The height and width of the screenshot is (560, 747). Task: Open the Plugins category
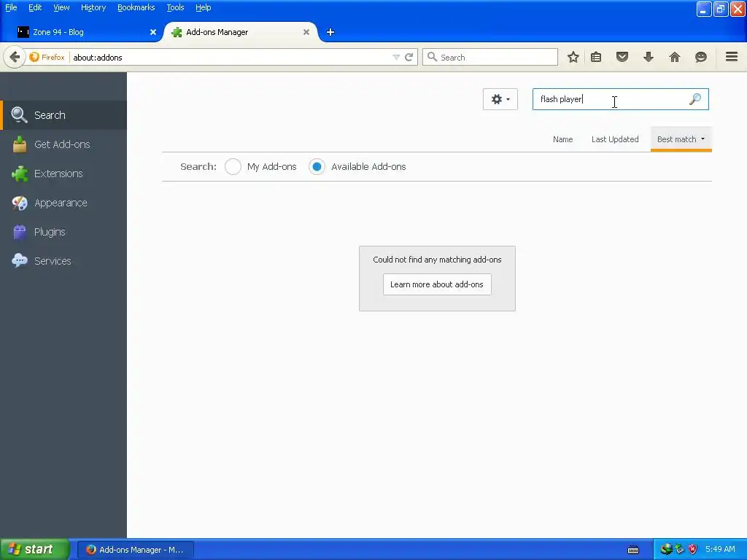click(x=63, y=232)
